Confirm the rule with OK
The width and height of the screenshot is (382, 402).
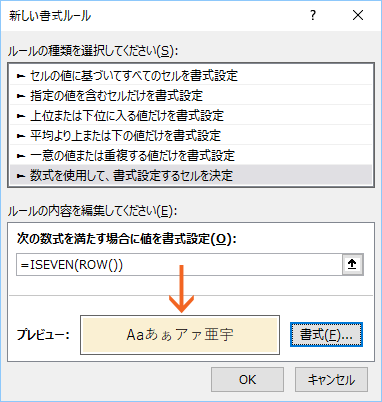click(x=247, y=380)
